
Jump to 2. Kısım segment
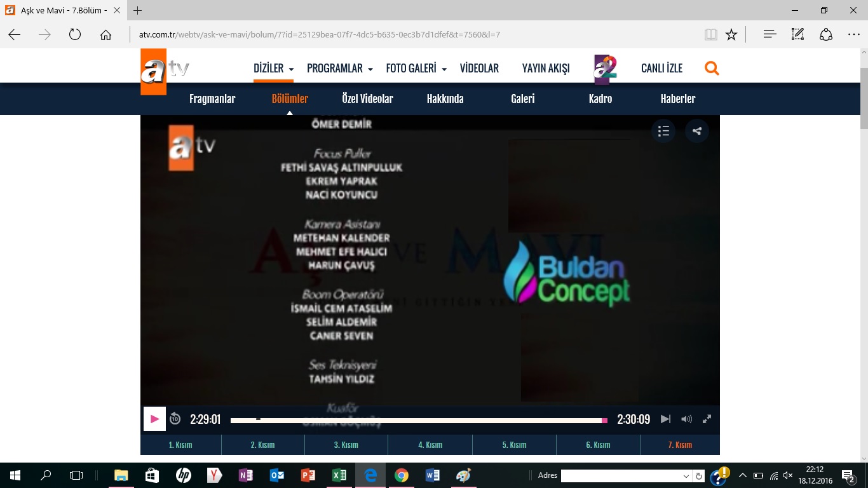point(262,445)
